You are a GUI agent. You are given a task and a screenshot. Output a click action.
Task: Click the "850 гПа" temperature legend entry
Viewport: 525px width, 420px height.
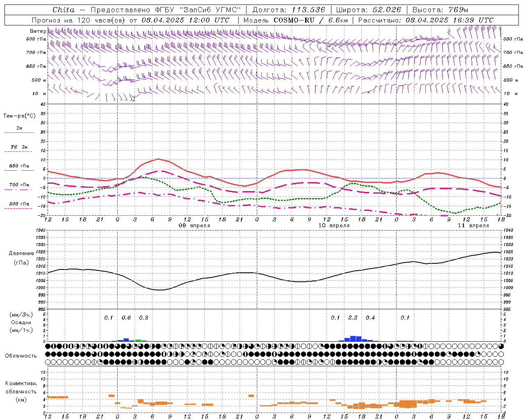pyautogui.click(x=19, y=166)
